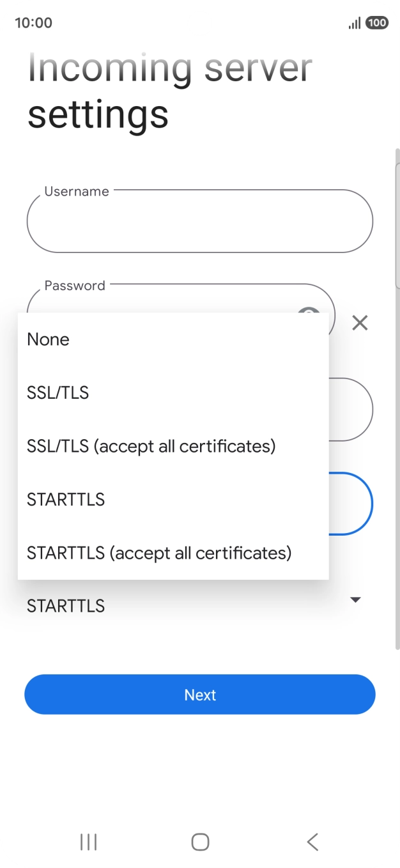Screen dimensions: 400x868
Task: Tap the signal strength icon in status bar
Action: 353,22
